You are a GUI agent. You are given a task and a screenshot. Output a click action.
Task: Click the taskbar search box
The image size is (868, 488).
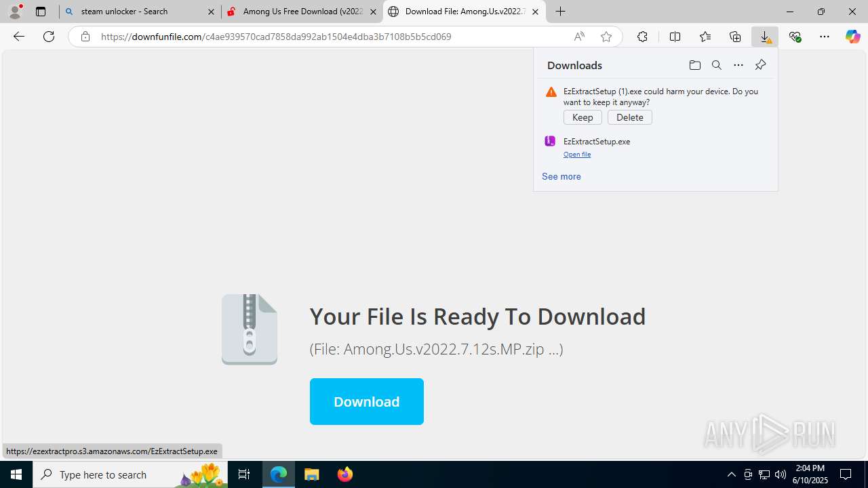click(129, 474)
